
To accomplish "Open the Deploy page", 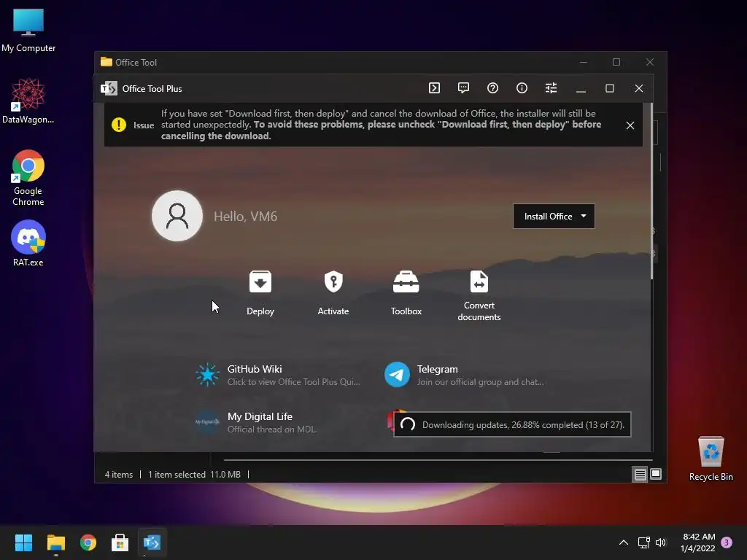I will (260, 293).
